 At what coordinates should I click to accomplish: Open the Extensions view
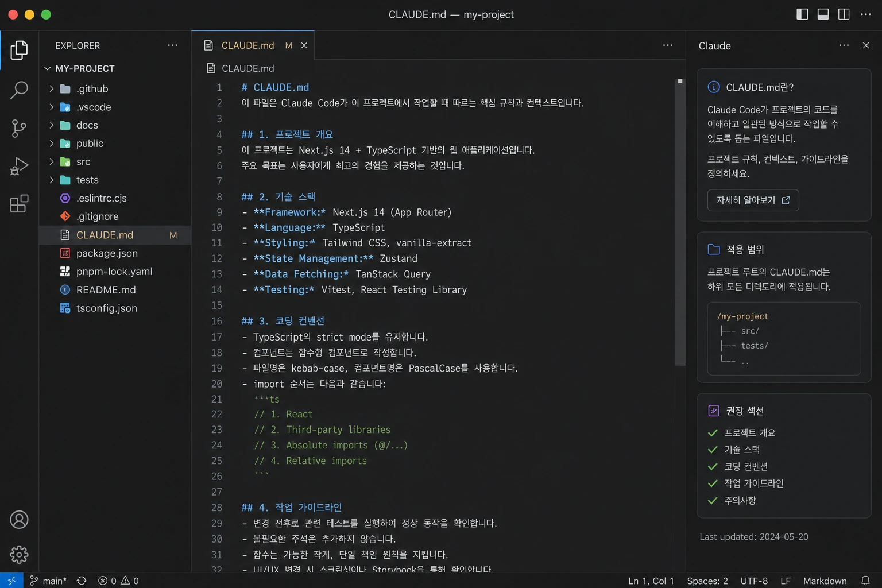point(19,203)
